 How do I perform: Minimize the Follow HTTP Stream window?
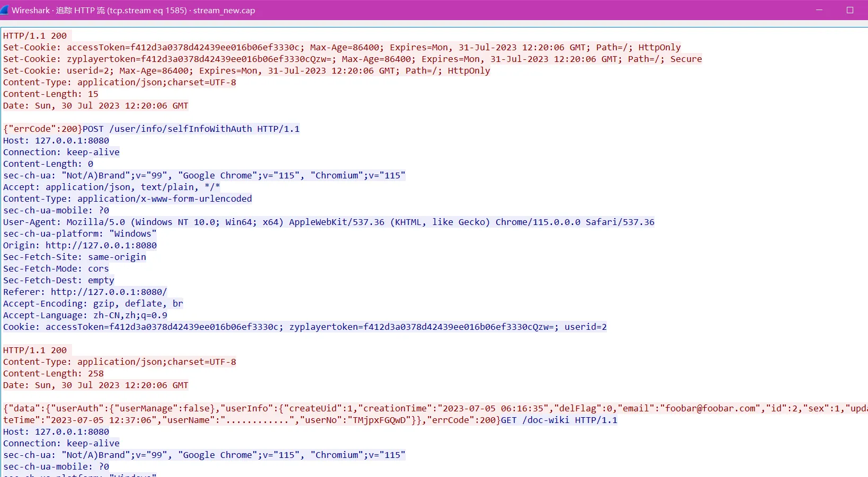[819, 10]
